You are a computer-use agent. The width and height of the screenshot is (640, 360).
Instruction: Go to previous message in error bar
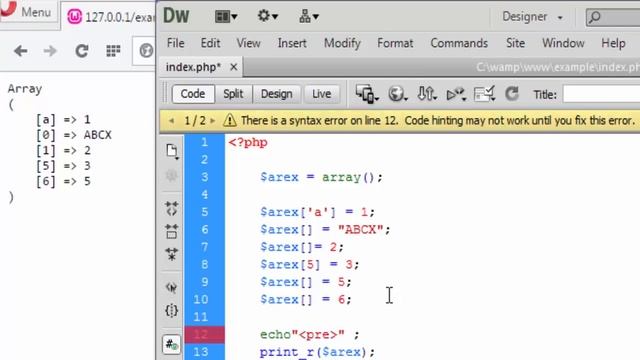pyautogui.click(x=172, y=121)
